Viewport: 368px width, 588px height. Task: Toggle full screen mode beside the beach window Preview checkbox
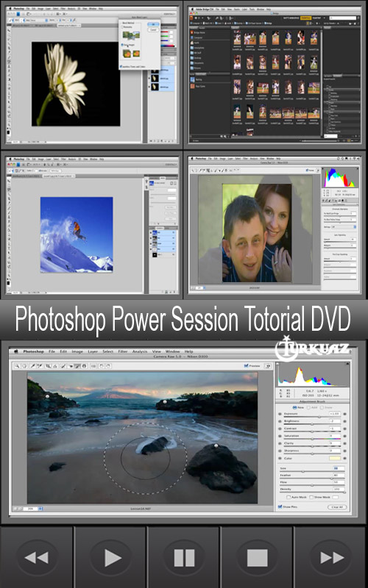(268, 366)
